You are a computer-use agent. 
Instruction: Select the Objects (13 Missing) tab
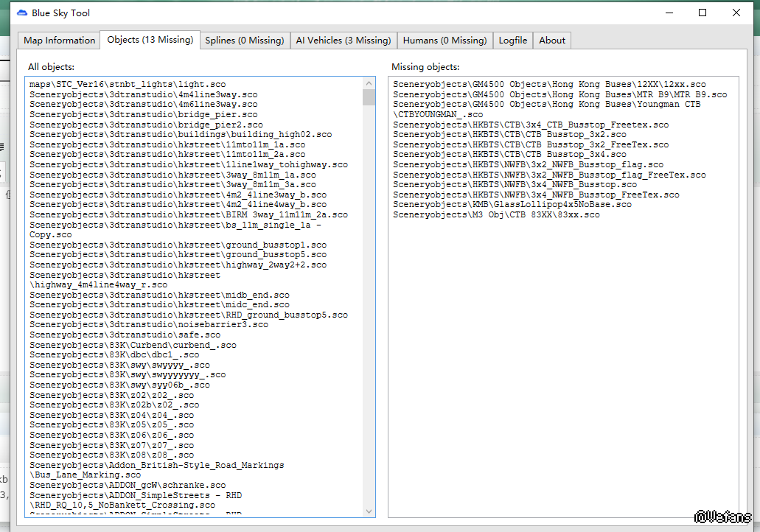point(150,40)
